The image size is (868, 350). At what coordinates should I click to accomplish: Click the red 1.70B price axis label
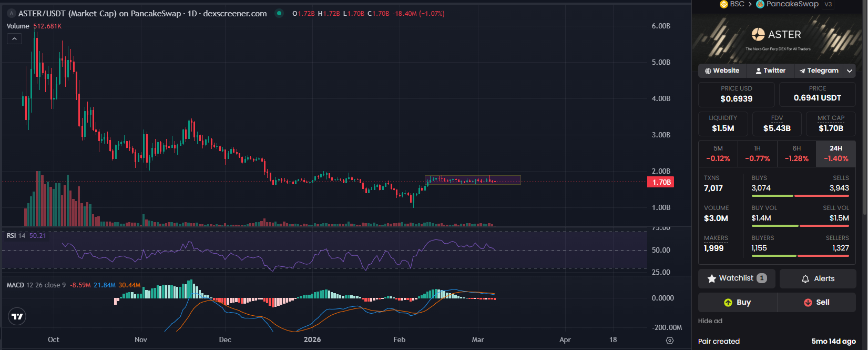(x=660, y=182)
